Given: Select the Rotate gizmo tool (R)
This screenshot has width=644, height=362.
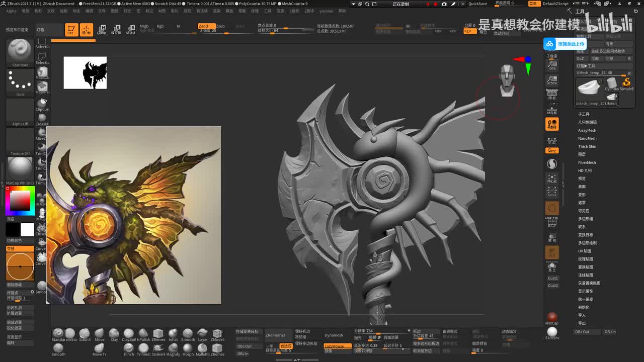Looking at the screenshot, I should pos(131,30).
